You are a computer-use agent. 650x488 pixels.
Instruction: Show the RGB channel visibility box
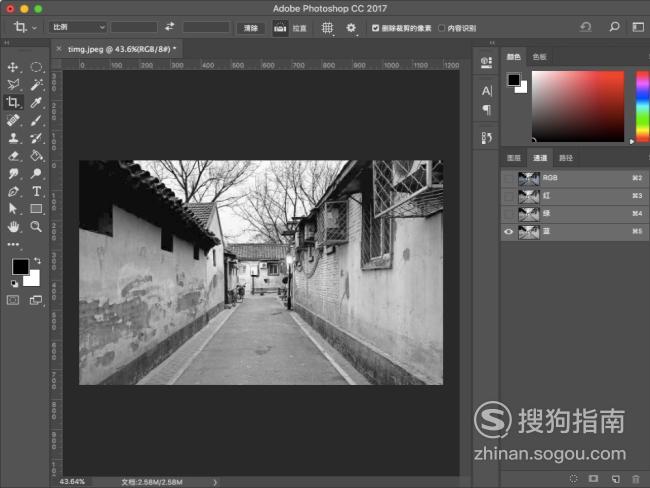click(509, 178)
